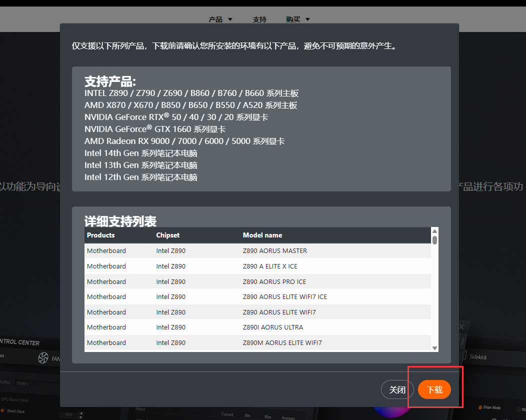The width and height of the screenshot is (526, 420).
Task: Click the fan icon in background Control Center
Action: click(43, 357)
